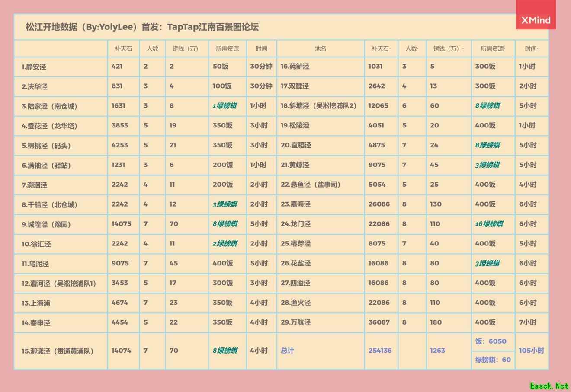Click the total 铜钱 value 1263
Viewport: 571px width, 392px height.
(437, 351)
